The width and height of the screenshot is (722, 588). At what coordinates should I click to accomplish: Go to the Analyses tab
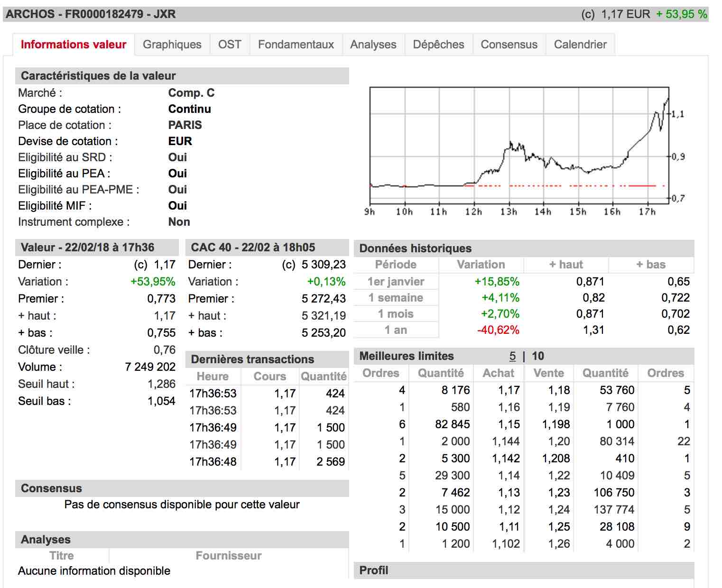coord(373,45)
